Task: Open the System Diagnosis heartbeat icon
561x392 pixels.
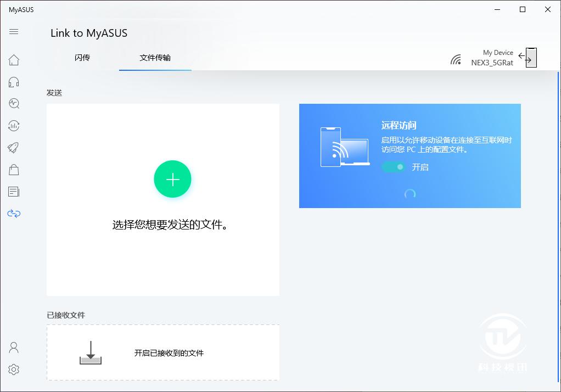Action: tap(14, 103)
